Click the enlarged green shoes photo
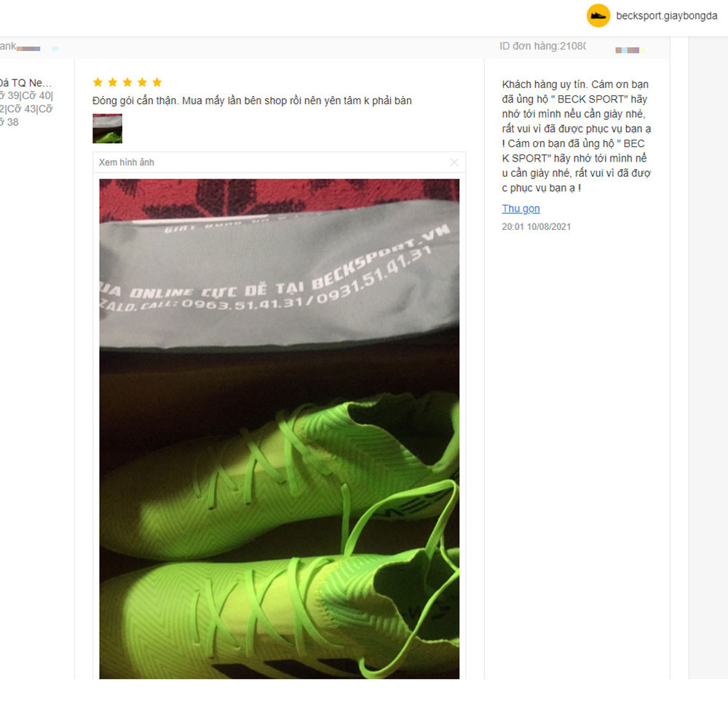728x728 pixels. point(279,429)
